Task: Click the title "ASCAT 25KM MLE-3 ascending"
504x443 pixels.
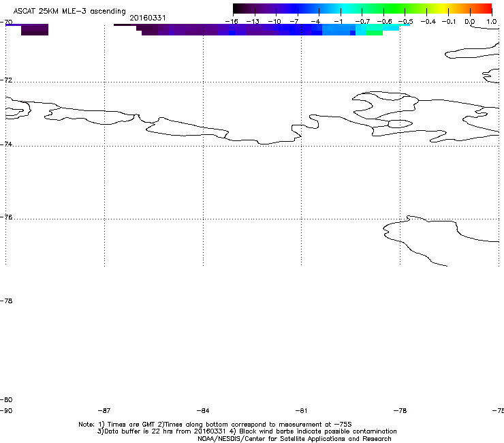Action: [69, 12]
